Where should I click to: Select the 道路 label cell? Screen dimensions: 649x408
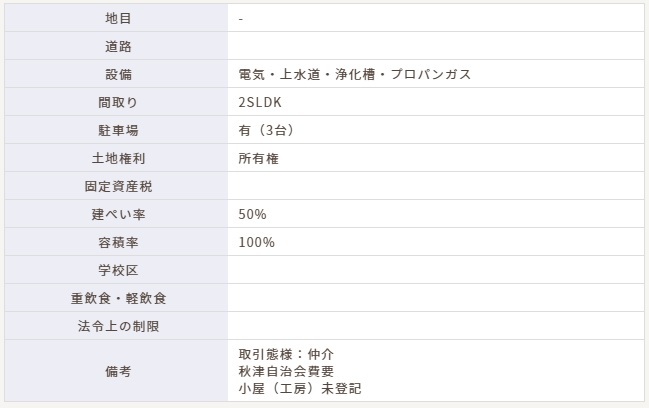tap(118, 46)
